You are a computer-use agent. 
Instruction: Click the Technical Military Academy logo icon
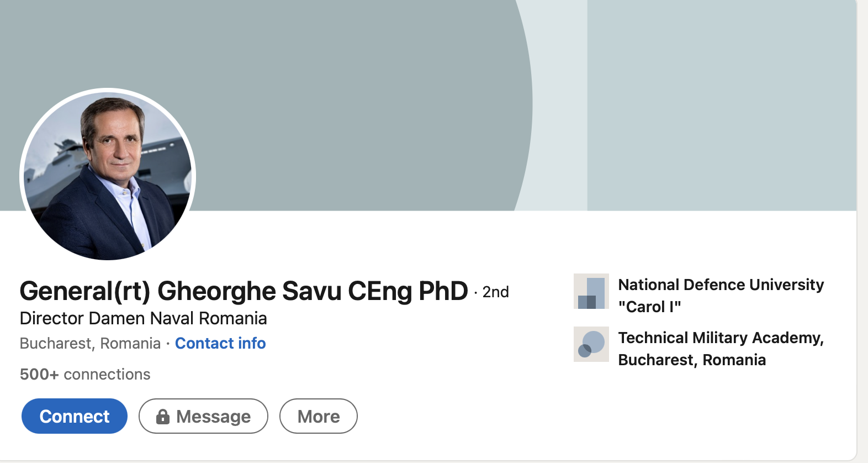click(x=591, y=344)
